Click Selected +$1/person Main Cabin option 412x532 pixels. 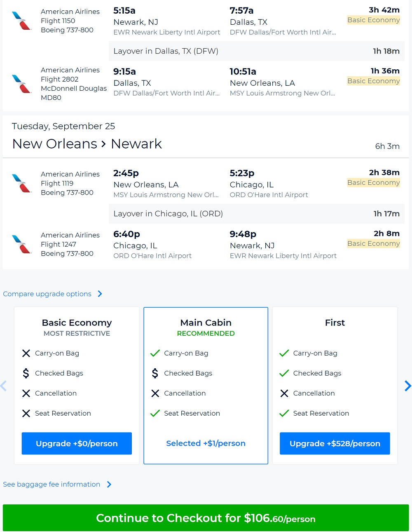(206, 443)
